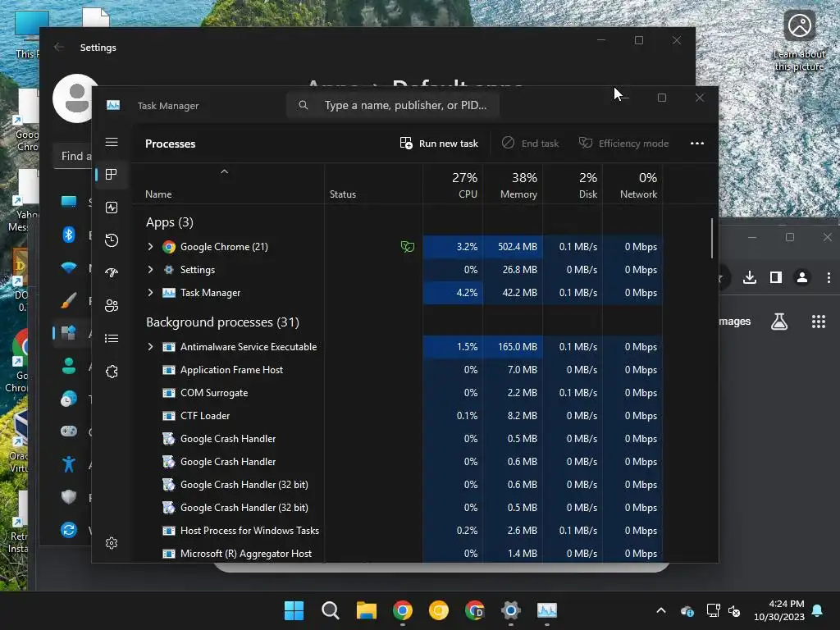Open Network wifi icon in Settings sidebar
840x630 pixels.
pyautogui.click(x=69, y=267)
